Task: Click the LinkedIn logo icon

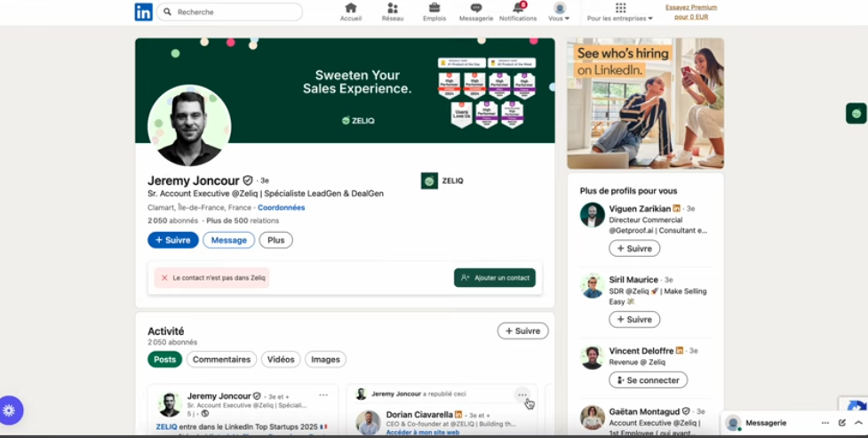Action: coord(143,12)
